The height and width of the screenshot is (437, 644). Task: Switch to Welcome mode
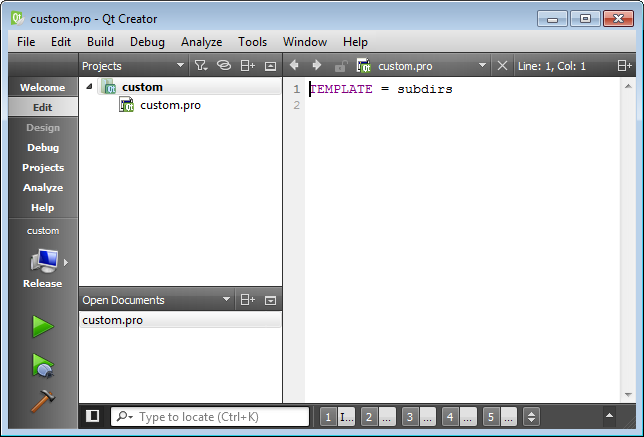(x=43, y=87)
